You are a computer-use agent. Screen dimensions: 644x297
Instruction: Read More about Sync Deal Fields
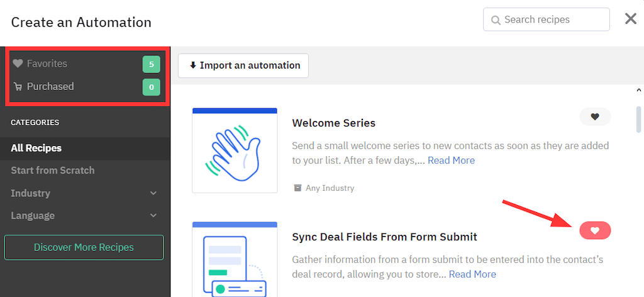[472, 274]
